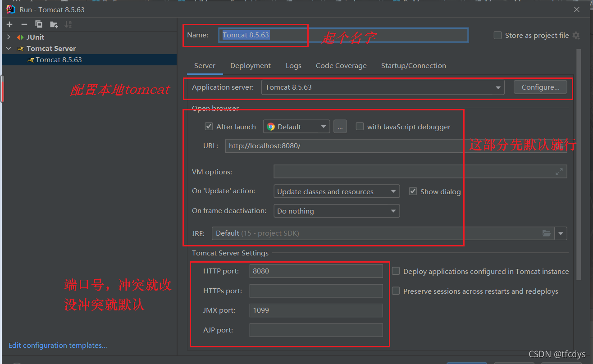Click the JUnit label in the tree
The width and height of the screenshot is (593, 364).
[35, 37]
